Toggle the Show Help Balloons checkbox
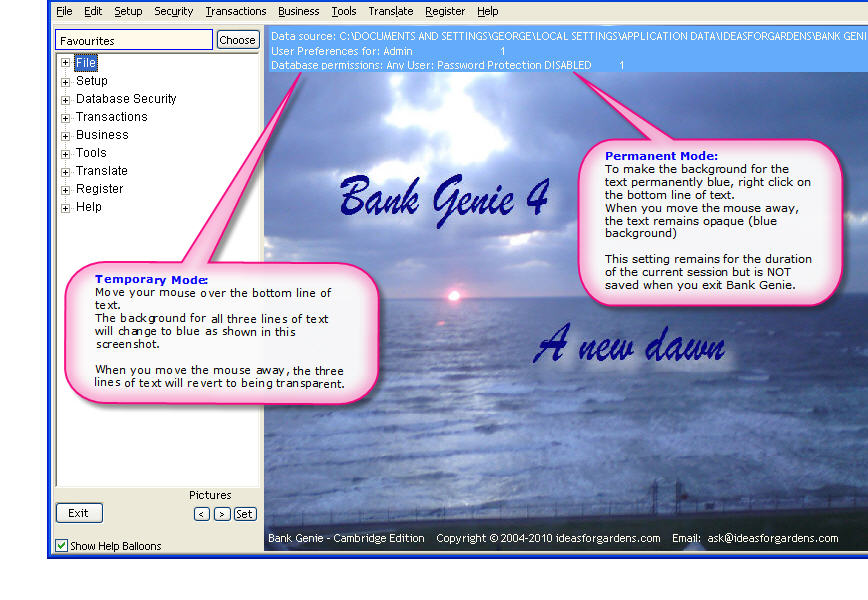The height and width of the screenshot is (600, 868). 61,546
